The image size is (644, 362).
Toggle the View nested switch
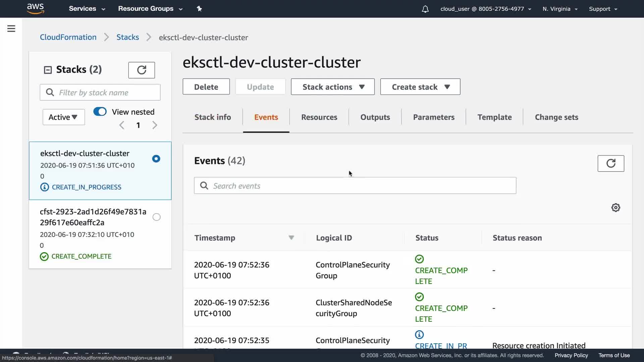[x=100, y=112]
